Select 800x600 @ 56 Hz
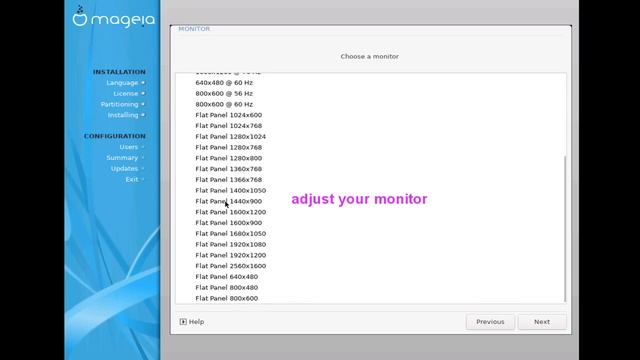Image resolution: width=640 pixels, height=360 pixels. tap(224, 93)
